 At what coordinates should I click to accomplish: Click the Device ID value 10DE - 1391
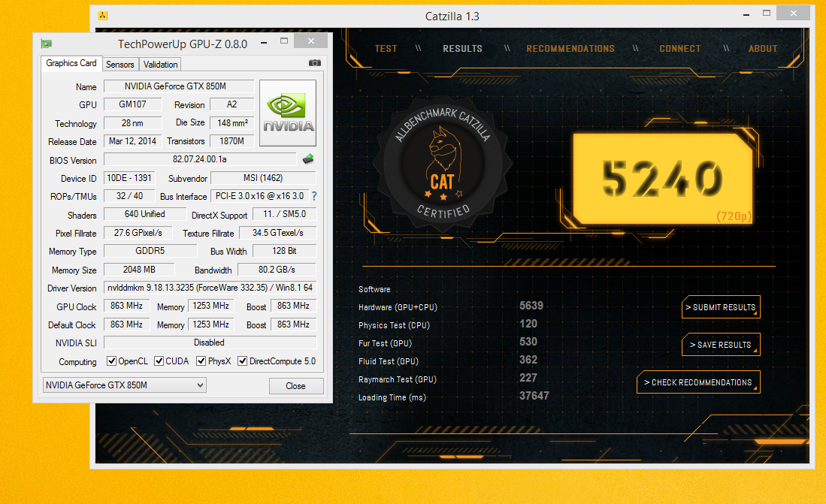pos(129,178)
